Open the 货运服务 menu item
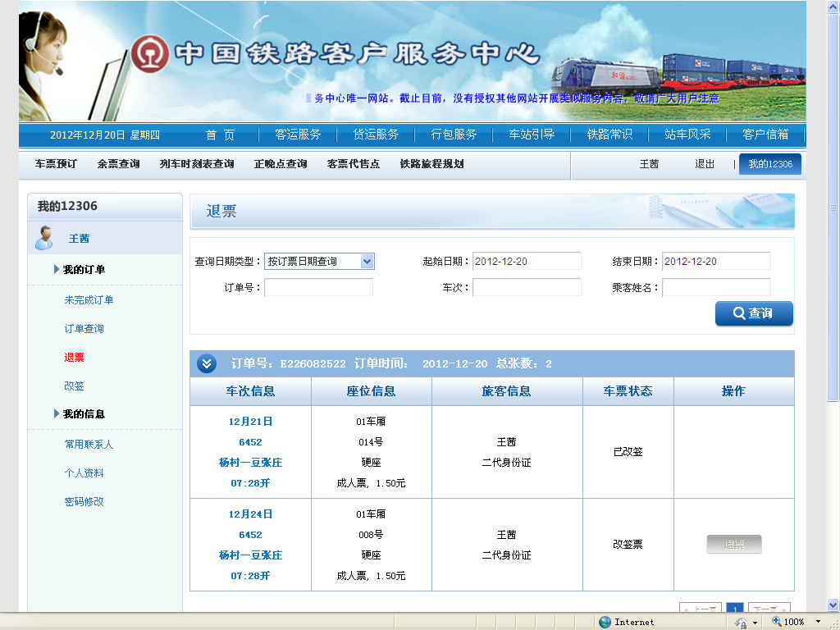This screenshot has width=840, height=630. [376, 135]
